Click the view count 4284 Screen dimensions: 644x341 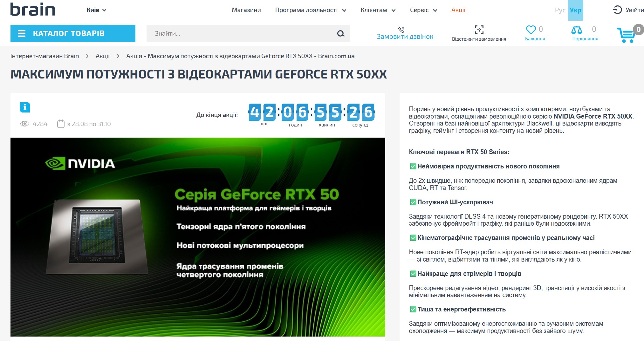click(x=40, y=124)
